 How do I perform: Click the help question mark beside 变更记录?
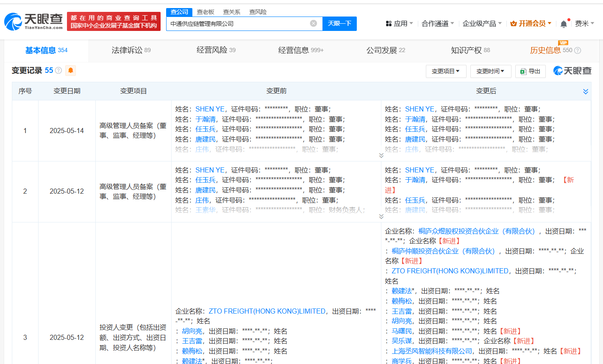58,71
